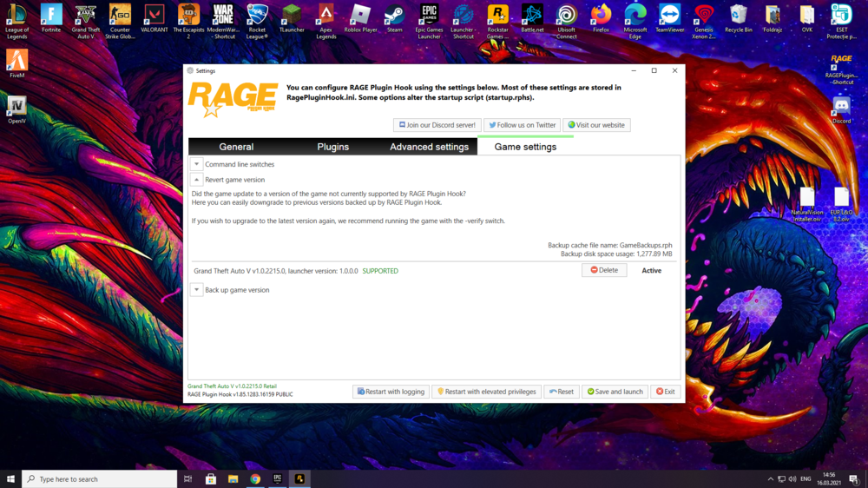Image resolution: width=868 pixels, height=488 pixels.
Task: Open the Advanced settings tab
Action: (429, 147)
